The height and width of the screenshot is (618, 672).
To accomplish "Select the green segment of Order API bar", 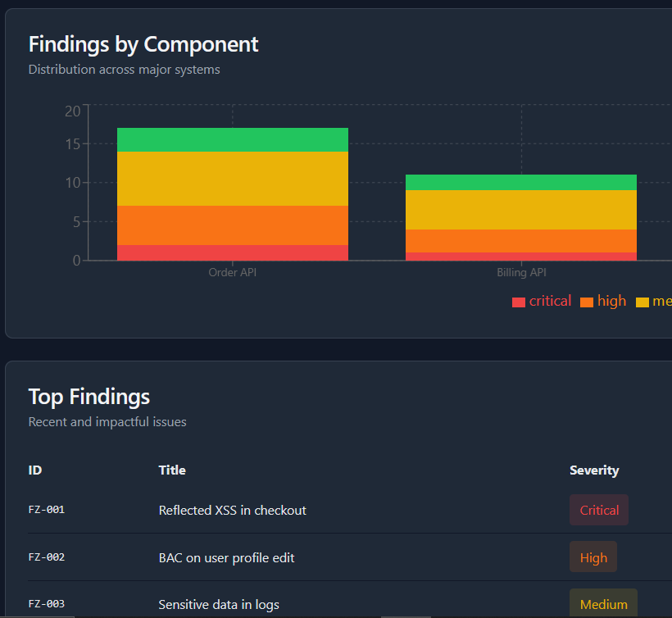I will point(233,140).
